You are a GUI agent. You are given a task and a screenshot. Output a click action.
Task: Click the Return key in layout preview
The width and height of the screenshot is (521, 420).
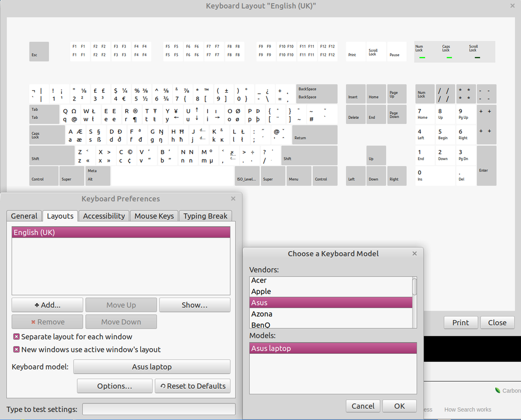(x=314, y=135)
